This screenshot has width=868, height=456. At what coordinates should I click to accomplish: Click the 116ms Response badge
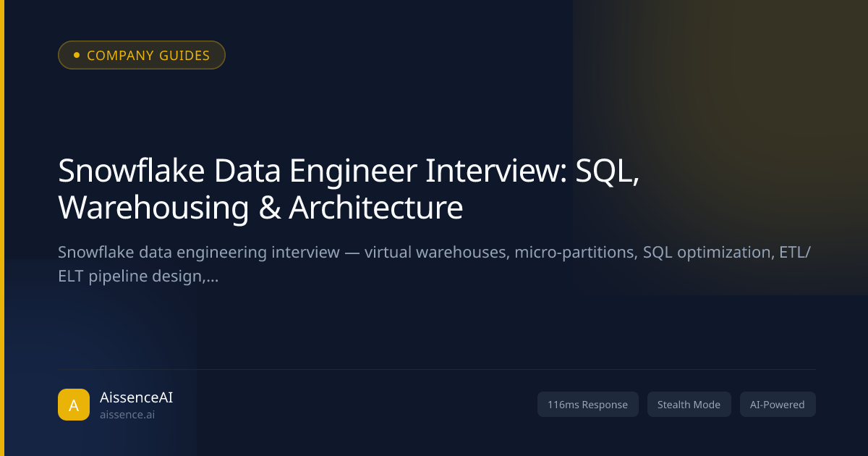pyautogui.click(x=588, y=405)
